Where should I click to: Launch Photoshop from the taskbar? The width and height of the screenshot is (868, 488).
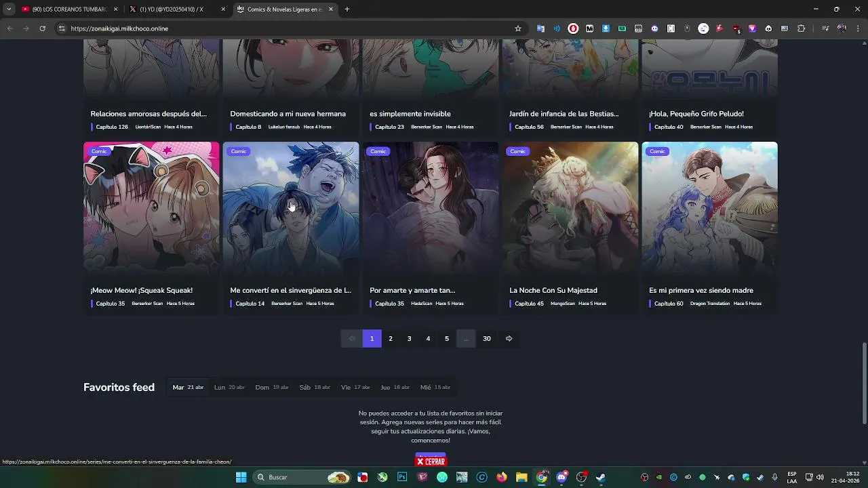pos(402,477)
